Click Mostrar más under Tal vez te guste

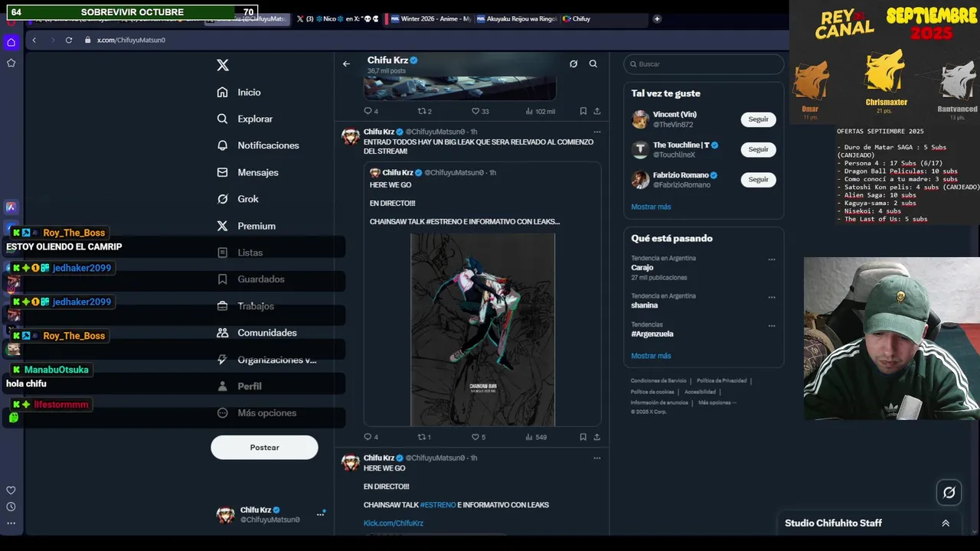click(x=651, y=207)
